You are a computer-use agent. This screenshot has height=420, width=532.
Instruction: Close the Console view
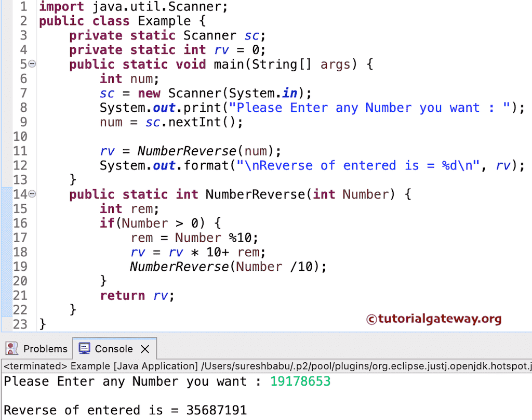pyautogui.click(x=144, y=349)
